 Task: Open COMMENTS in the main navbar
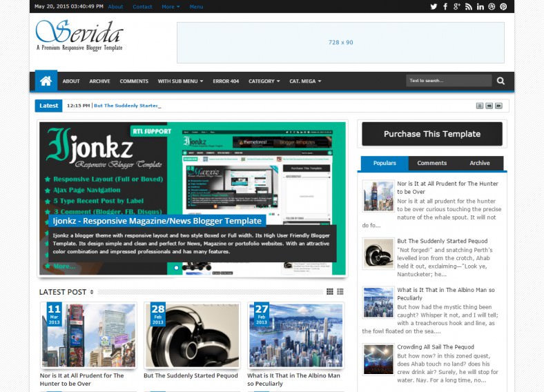click(134, 81)
